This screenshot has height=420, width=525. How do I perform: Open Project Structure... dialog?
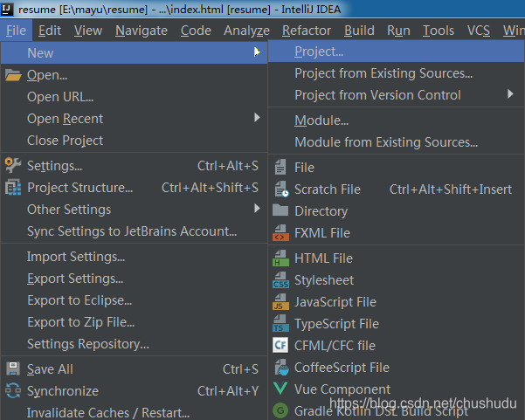pyautogui.click(x=134, y=188)
